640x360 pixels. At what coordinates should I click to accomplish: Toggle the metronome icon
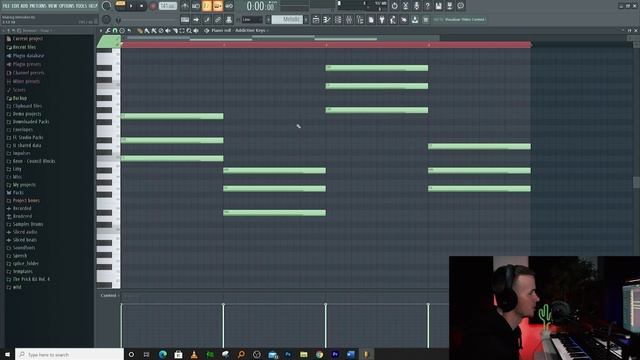(x=185, y=6)
